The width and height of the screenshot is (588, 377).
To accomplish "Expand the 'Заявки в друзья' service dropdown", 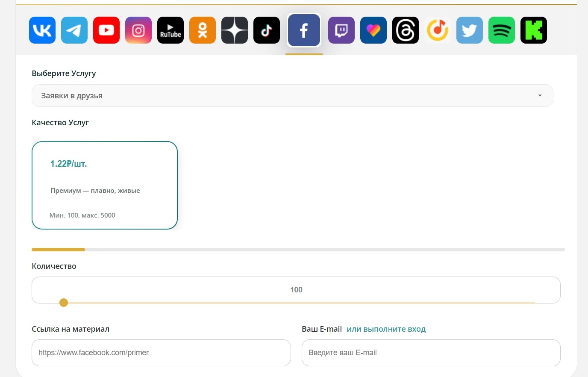I will coord(292,96).
